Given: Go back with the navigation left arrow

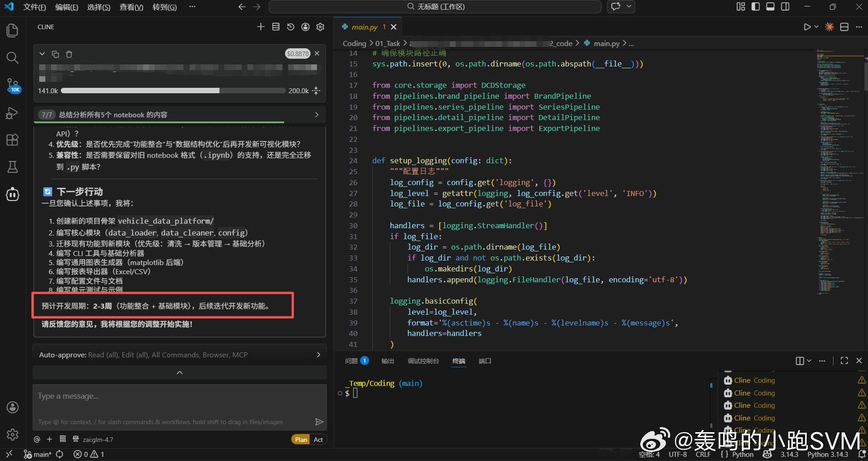Looking at the screenshot, I should click(x=242, y=7).
